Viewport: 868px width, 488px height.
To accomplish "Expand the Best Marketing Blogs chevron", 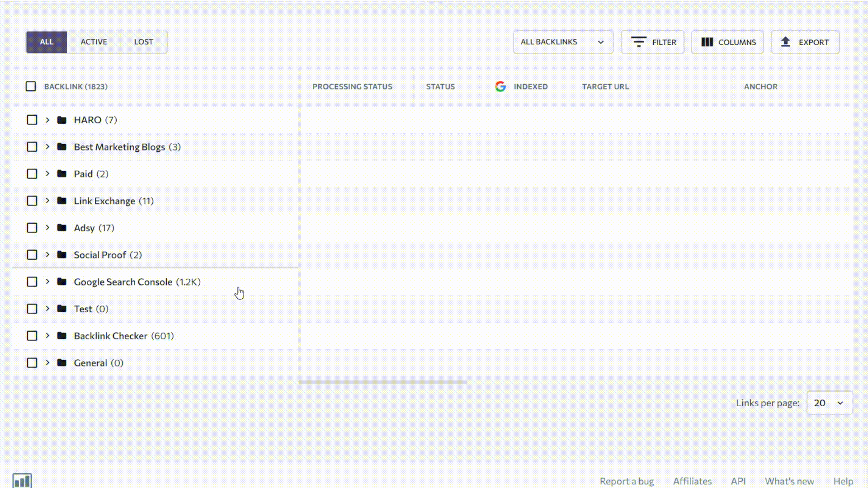I will tap(47, 147).
